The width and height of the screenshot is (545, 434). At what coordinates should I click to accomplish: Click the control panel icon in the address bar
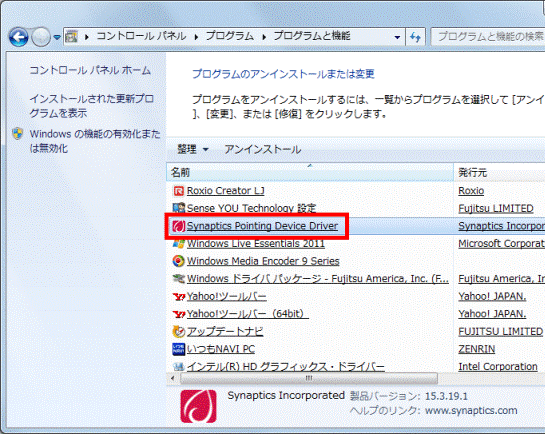(71, 36)
